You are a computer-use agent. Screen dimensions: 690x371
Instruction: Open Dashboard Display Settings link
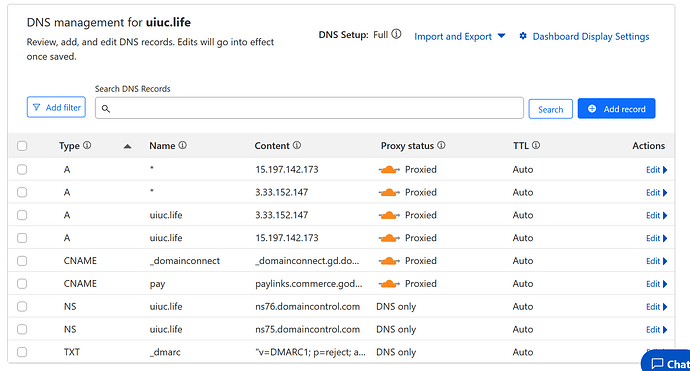[591, 37]
